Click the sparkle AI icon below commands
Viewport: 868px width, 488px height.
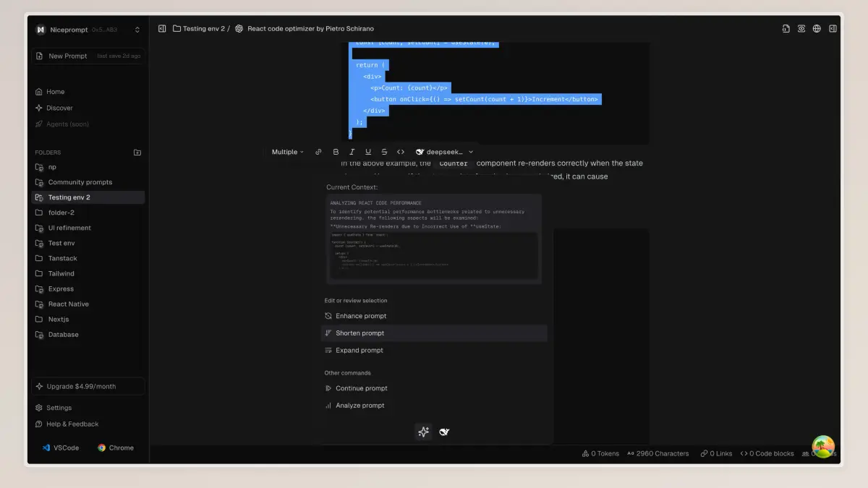(424, 432)
